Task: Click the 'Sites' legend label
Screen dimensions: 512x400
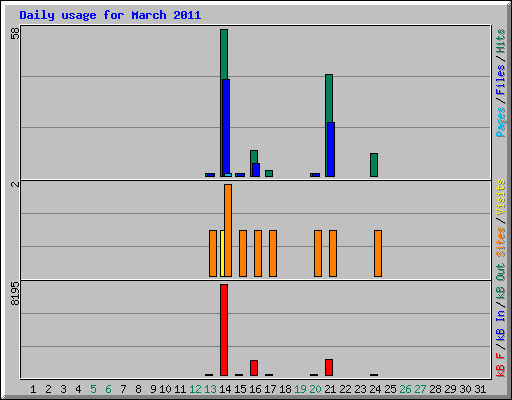Action: coord(500,242)
